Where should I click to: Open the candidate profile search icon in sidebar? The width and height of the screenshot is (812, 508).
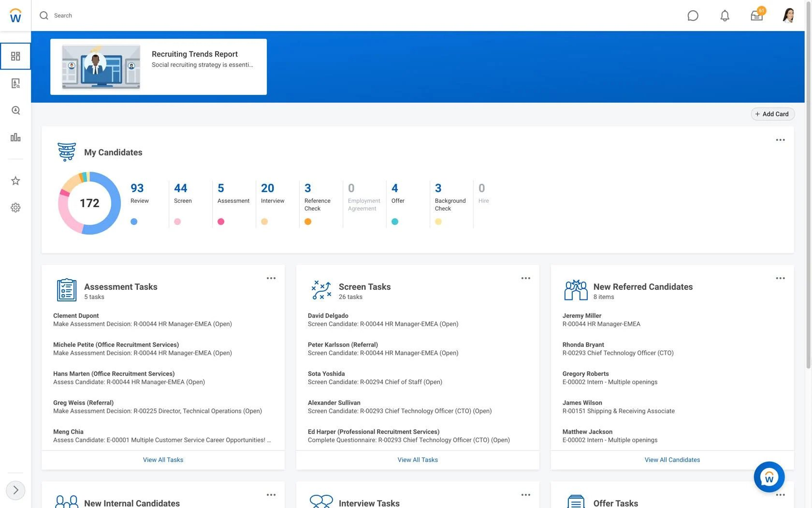click(x=15, y=83)
